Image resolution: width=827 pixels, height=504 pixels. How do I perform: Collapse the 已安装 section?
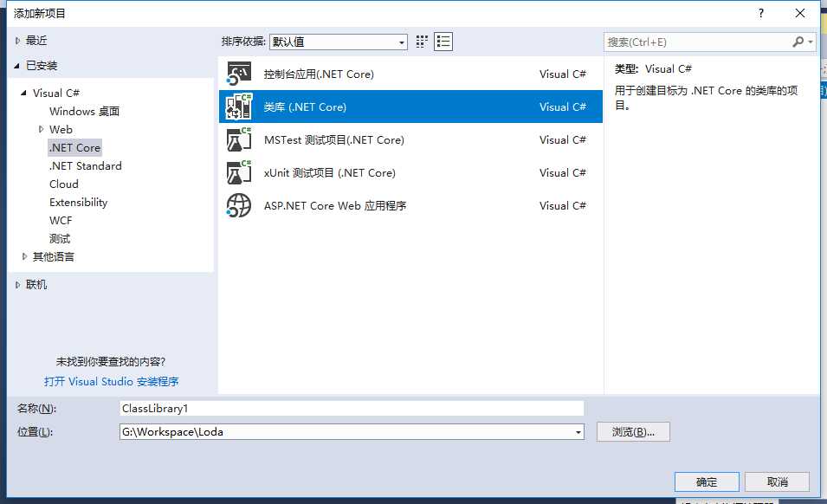pyautogui.click(x=16, y=66)
